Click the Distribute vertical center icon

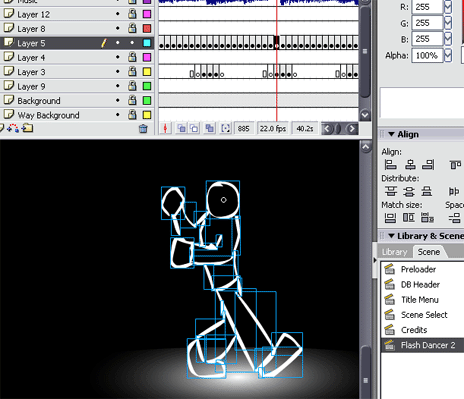[x=409, y=191]
